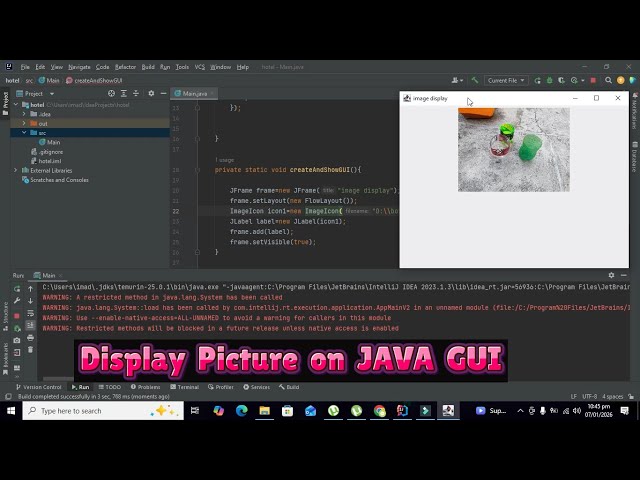
Task: Open the Edit menu
Action: [40, 67]
